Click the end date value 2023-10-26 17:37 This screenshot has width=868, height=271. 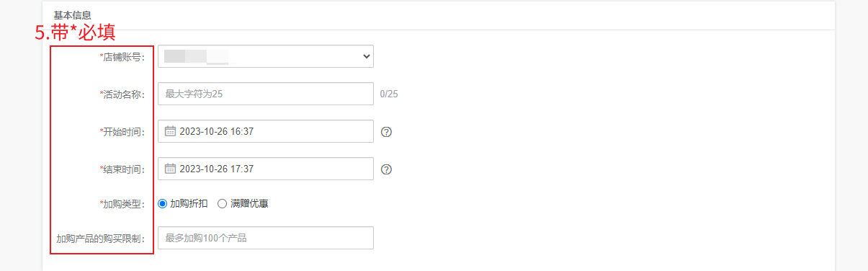216,169
